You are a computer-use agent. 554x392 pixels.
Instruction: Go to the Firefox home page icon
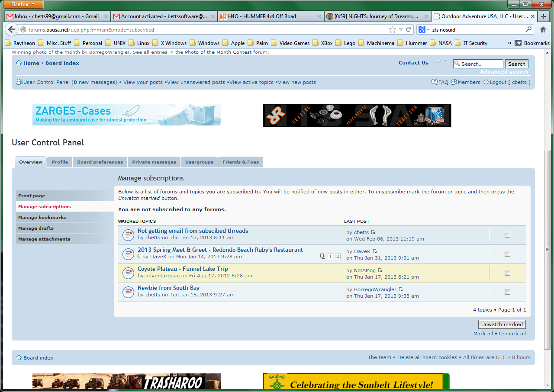pyautogui.click(x=543, y=30)
